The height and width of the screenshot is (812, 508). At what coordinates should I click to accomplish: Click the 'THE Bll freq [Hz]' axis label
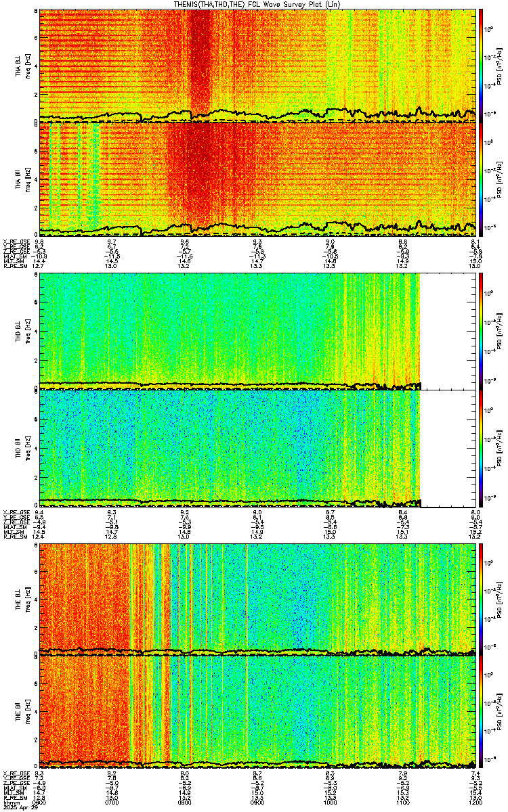tap(24, 712)
